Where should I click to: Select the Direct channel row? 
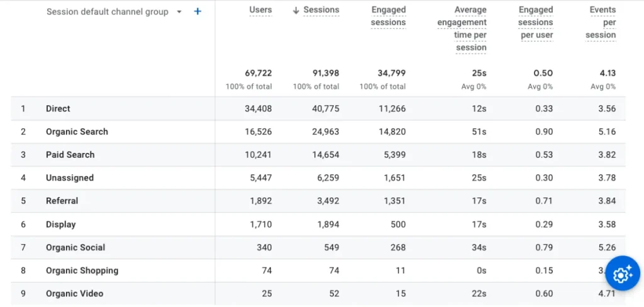(x=58, y=109)
